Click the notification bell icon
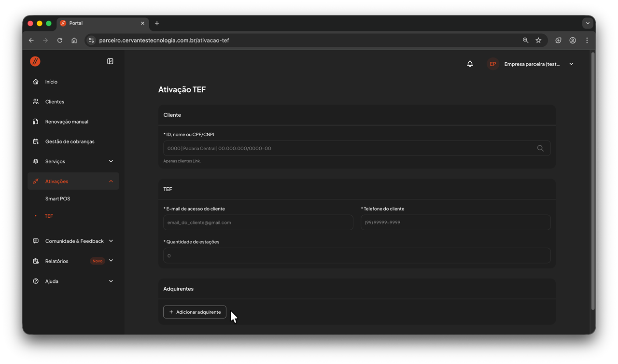Screen dimensions: 618x364 coord(470,64)
